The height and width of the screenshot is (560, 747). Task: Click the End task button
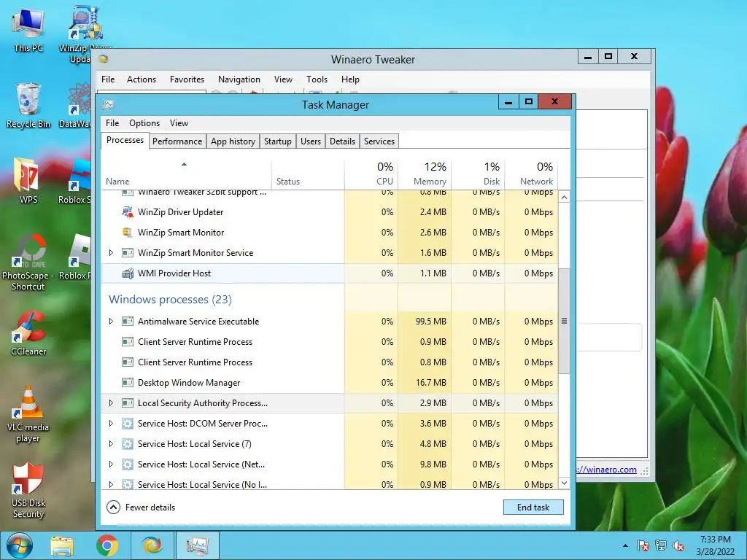click(x=533, y=507)
